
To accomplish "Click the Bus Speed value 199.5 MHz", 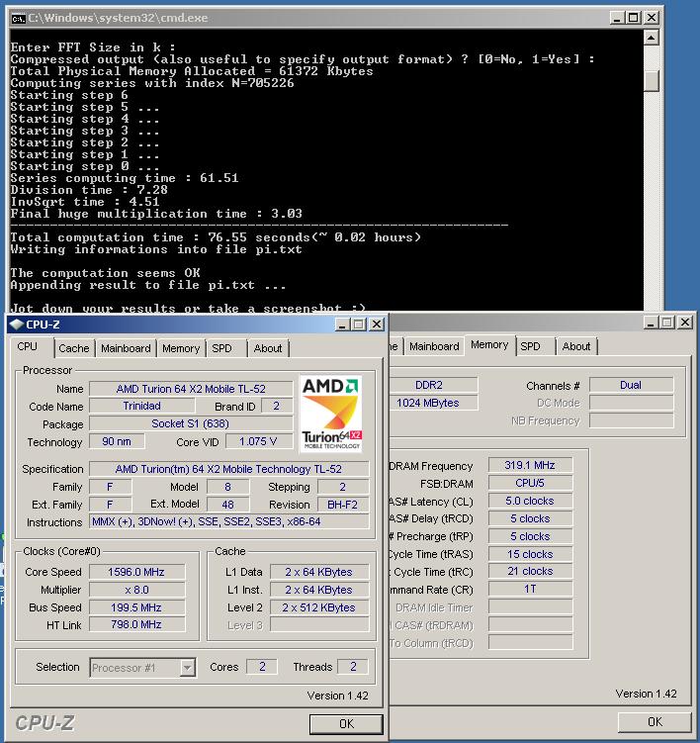I will point(136,607).
